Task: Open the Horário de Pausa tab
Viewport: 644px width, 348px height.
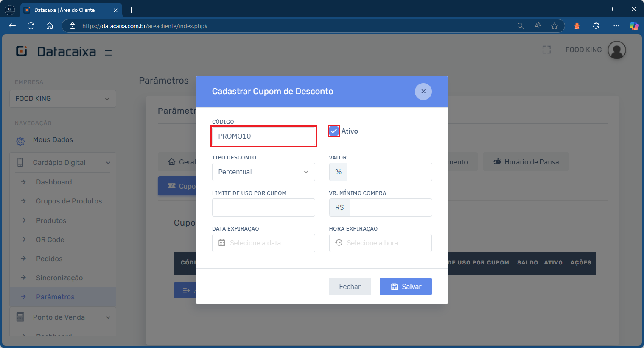Action: coord(526,162)
